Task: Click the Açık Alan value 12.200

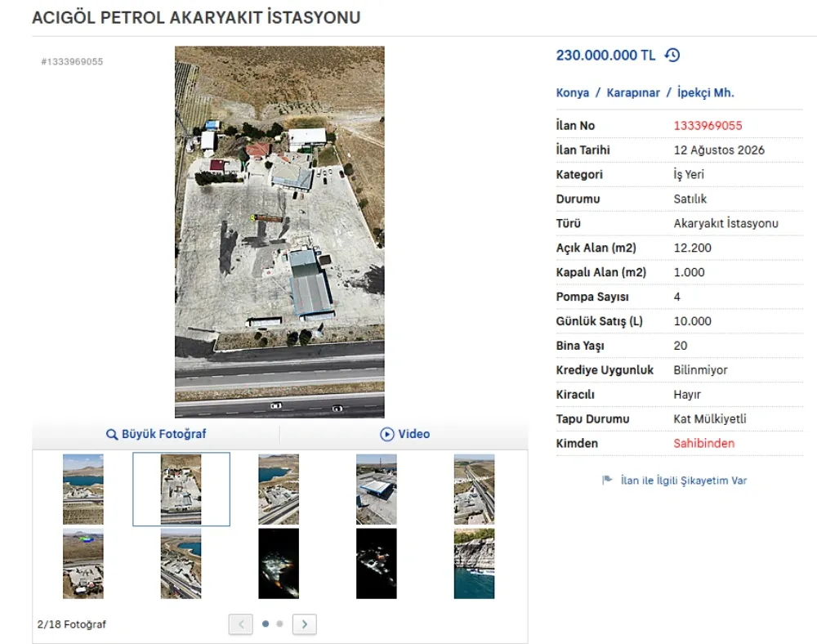Action: click(x=693, y=248)
